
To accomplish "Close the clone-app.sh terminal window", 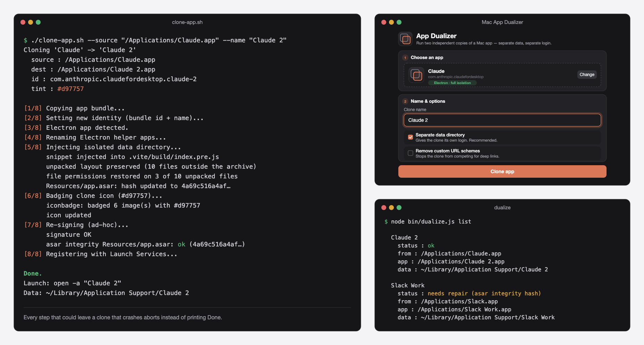I will (x=23, y=22).
